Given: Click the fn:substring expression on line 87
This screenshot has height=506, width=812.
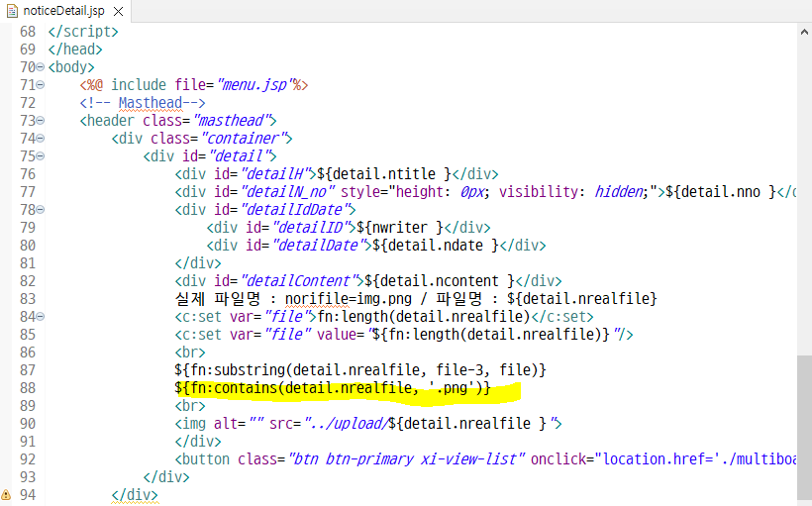Looking at the screenshot, I should 360,369.
